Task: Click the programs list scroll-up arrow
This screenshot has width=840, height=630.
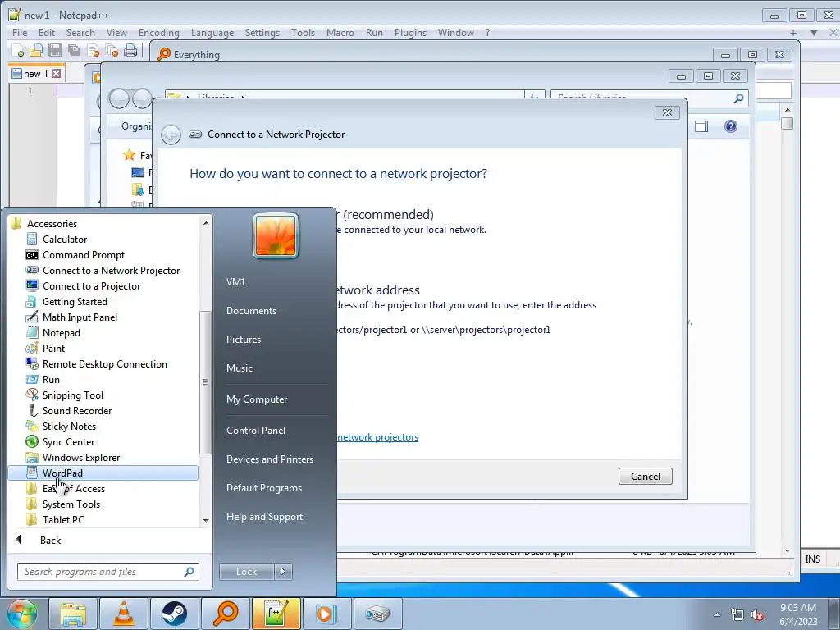Action: tap(206, 223)
